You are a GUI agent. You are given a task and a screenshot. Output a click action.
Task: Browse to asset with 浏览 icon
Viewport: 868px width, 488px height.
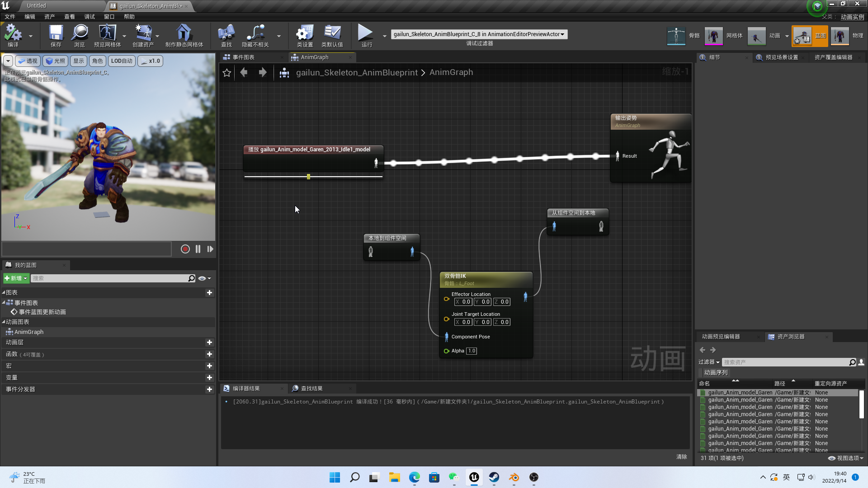pyautogui.click(x=80, y=36)
